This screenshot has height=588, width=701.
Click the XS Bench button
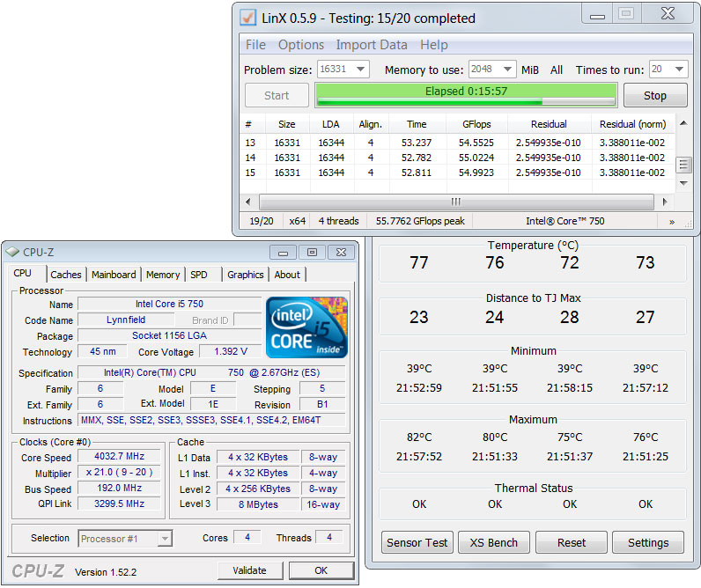tap(493, 543)
